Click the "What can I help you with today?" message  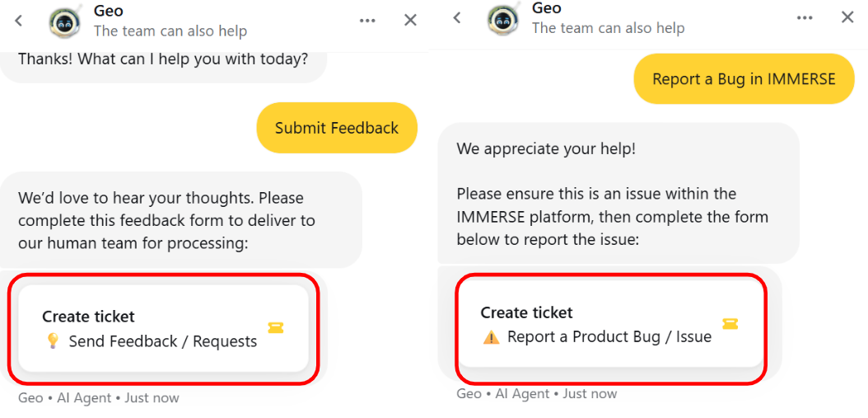tap(163, 59)
